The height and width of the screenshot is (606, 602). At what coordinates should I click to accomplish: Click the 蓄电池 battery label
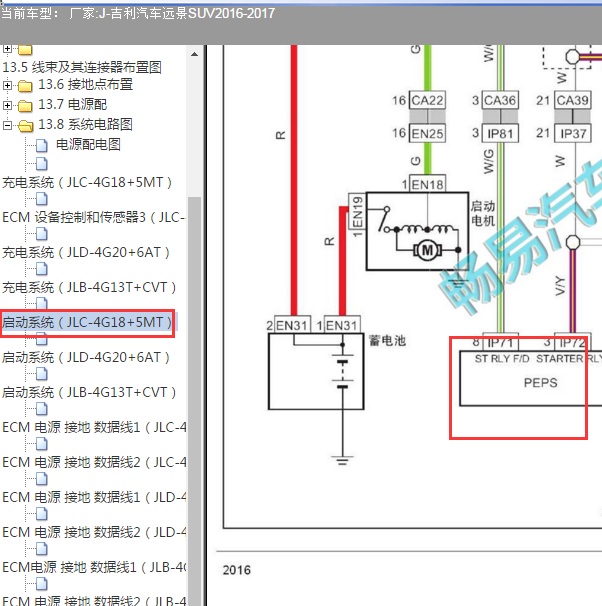click(387, 340)
